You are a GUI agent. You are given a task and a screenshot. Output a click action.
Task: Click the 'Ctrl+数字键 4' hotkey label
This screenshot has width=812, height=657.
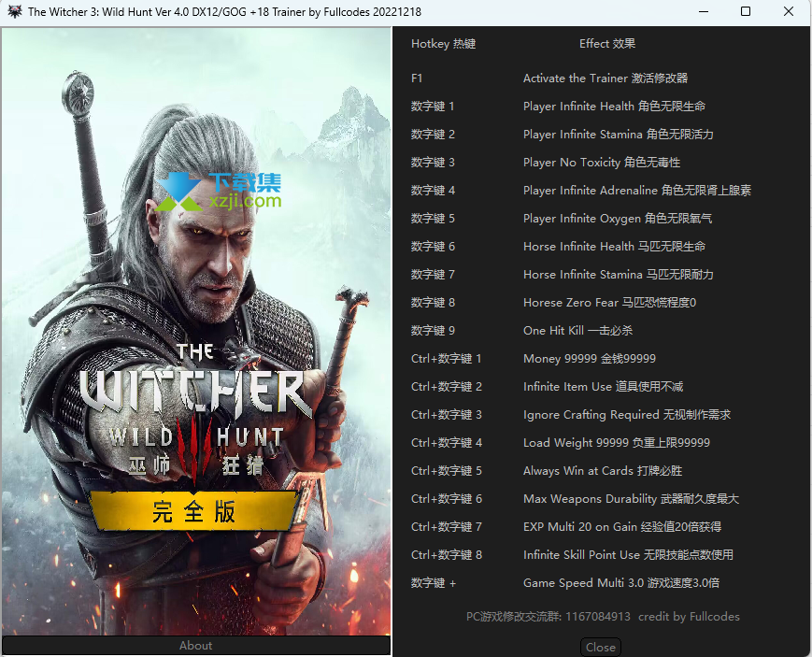[447, 442]
